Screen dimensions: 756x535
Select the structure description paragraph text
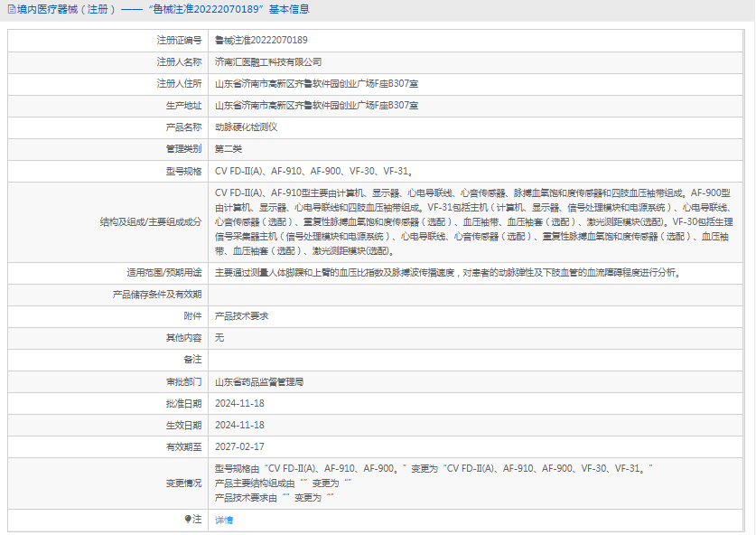474,222
